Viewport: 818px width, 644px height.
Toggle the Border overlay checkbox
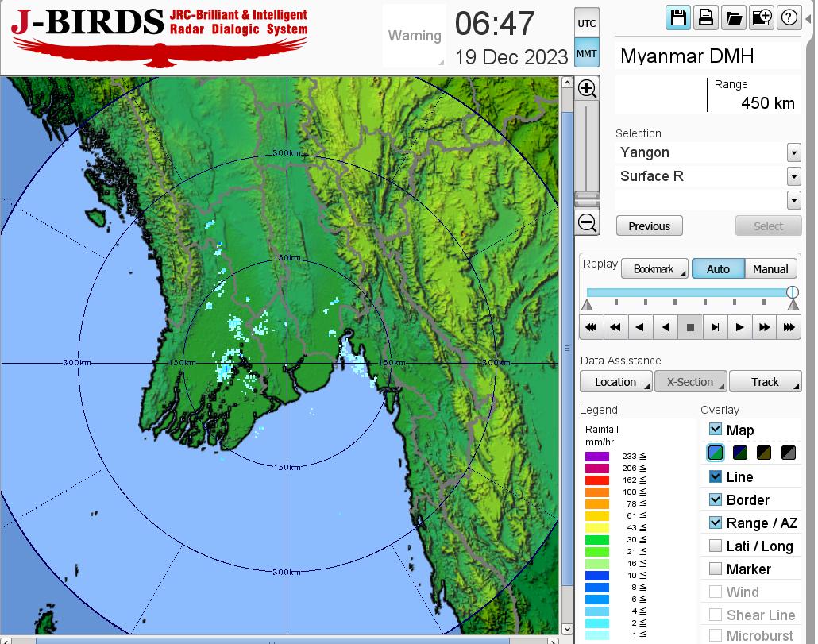click(x=716, y=499)
